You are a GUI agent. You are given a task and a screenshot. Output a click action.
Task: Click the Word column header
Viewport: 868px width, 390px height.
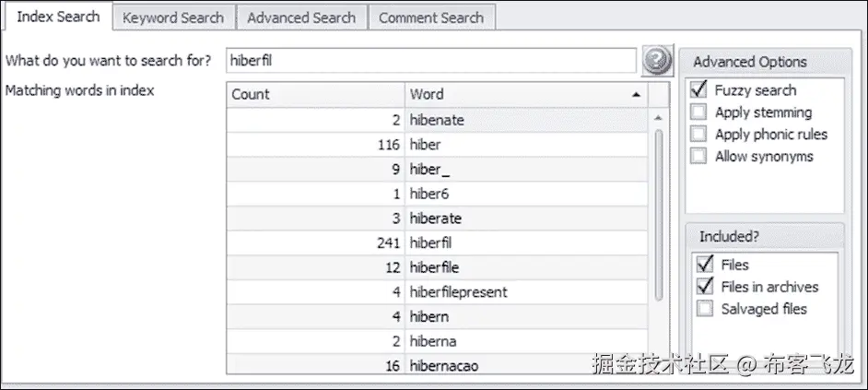(516, 94)
